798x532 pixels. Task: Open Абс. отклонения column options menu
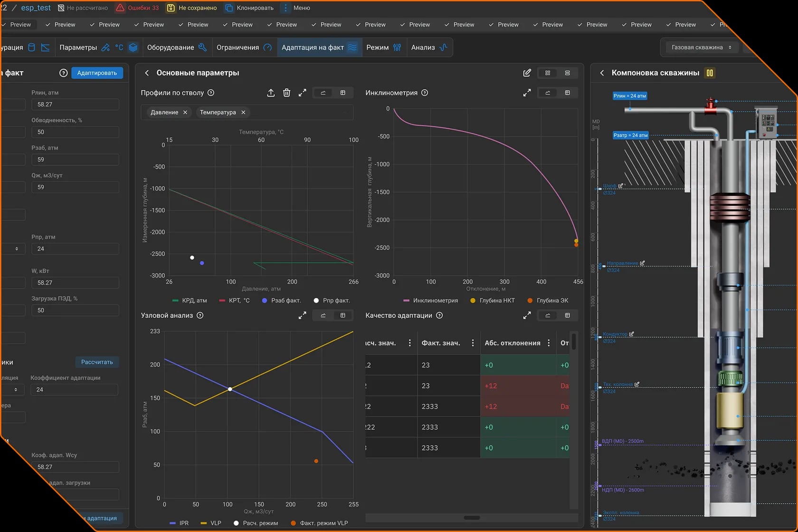[549, 343]
